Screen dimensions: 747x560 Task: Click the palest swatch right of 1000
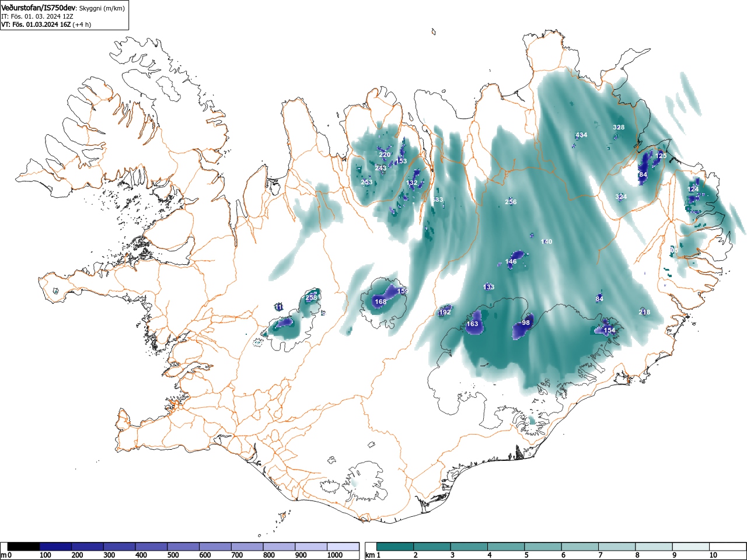pos(343,547)
